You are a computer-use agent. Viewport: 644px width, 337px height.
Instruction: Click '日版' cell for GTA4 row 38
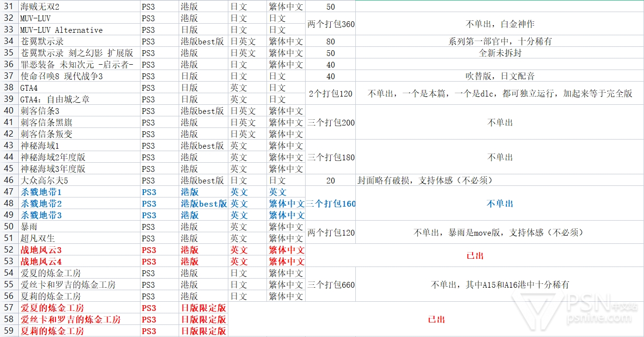[x=203, y=88]
